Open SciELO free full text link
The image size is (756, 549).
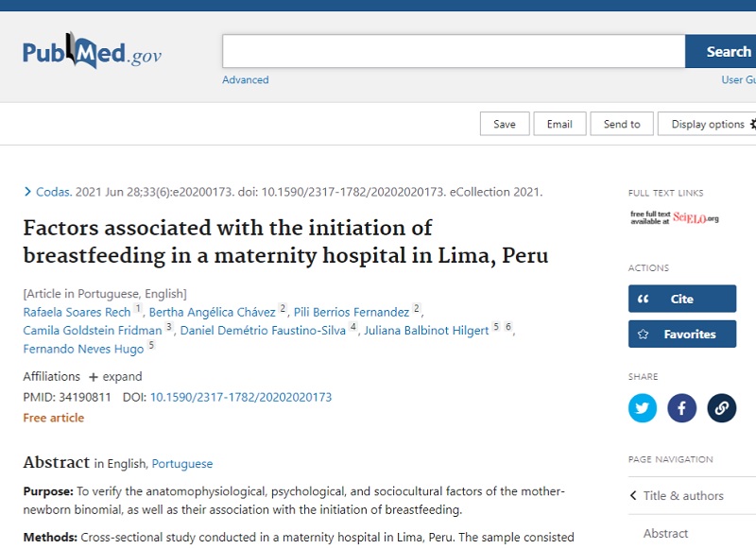pyautogui.click(x=675, y=217)
